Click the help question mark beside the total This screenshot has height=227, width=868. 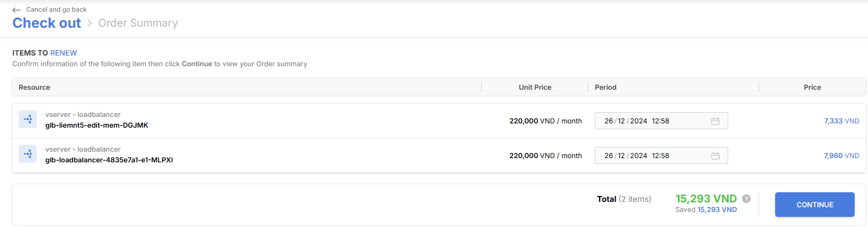[746, 199]
